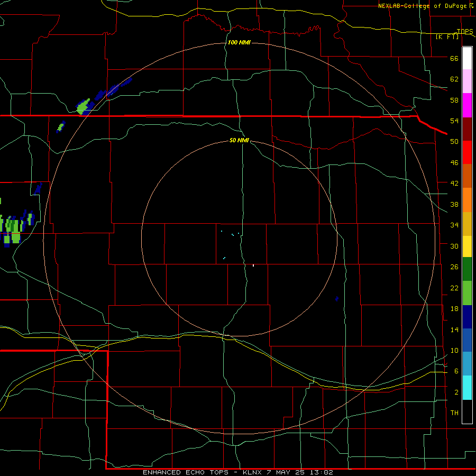This screenshot has width=476, height=476.
Task: Click the white radar site marker at center
Action: [253, 266]
